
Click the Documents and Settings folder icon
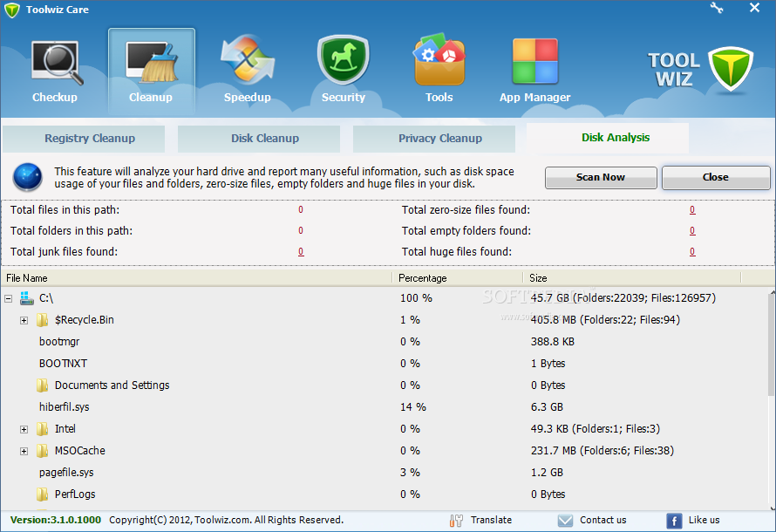coord(42,385)
